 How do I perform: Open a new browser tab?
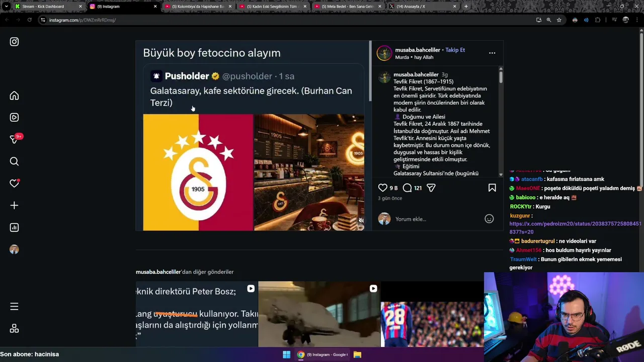click(466, 7)
